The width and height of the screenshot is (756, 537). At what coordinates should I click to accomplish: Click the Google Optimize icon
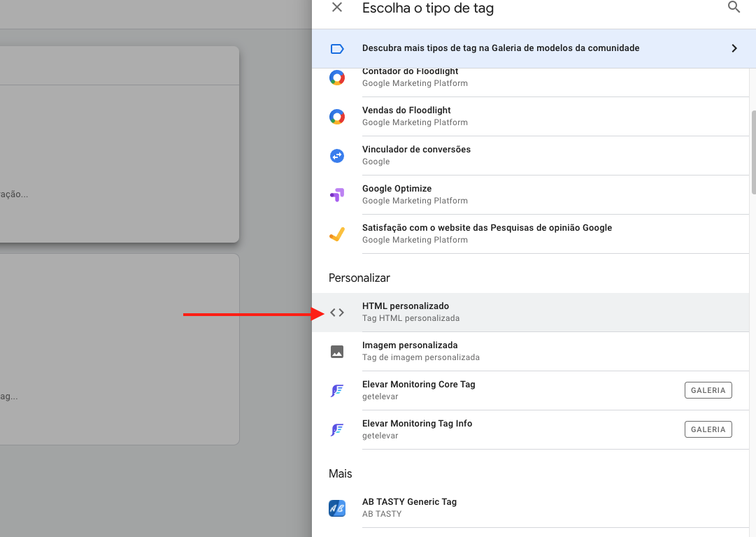(x=337, y=195)
